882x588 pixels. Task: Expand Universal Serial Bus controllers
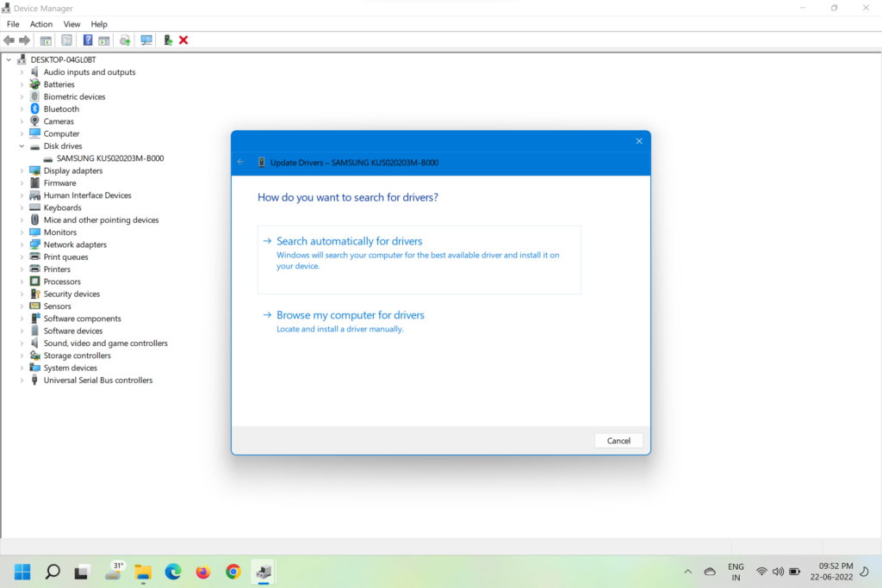[22, 380]
